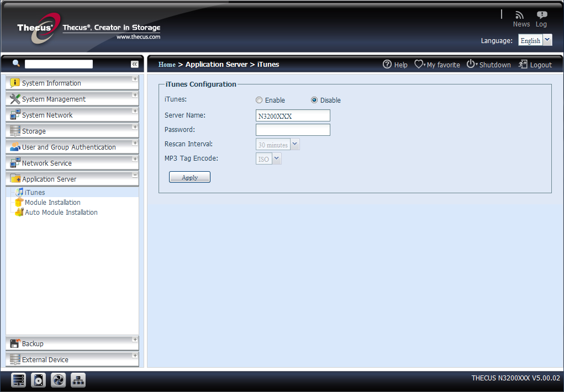This screenshot has width=564, height=392.
Task: Click the sidebar search input field
Action: point(59,64)
